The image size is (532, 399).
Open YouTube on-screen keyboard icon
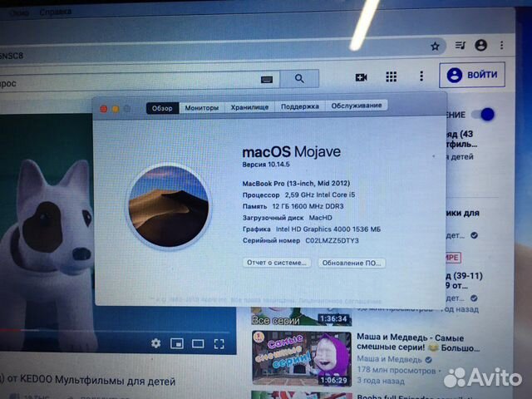(267, 80)
